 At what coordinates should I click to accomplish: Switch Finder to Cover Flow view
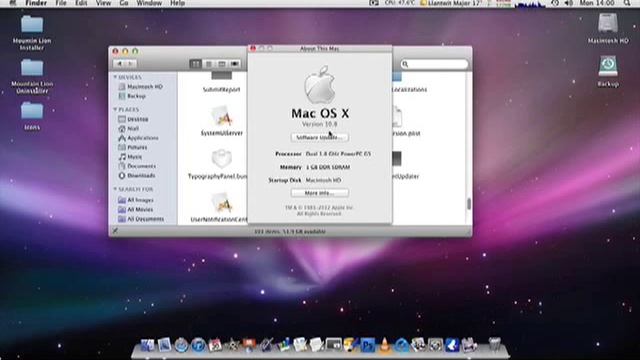coord(235,64)
